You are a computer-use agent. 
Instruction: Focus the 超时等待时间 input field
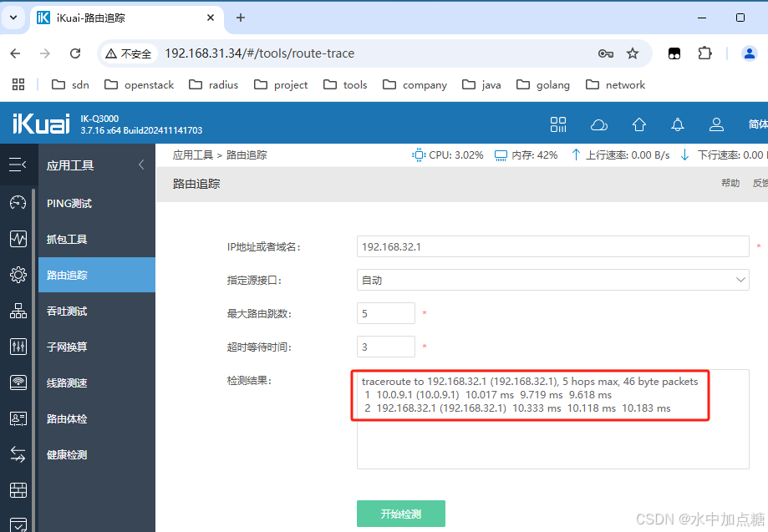click(386, 347)
